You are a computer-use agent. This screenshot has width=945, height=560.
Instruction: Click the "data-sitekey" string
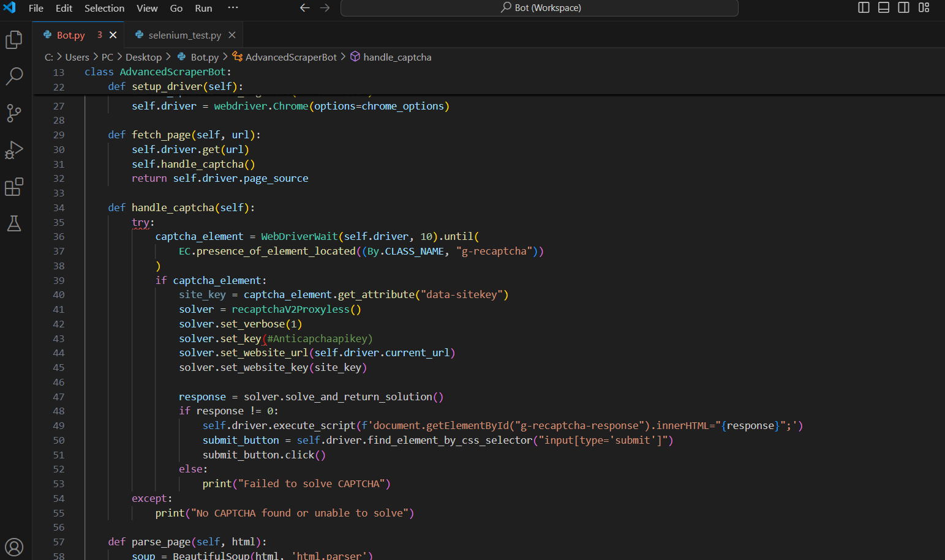pyautogui.click(x=461, y=294)
